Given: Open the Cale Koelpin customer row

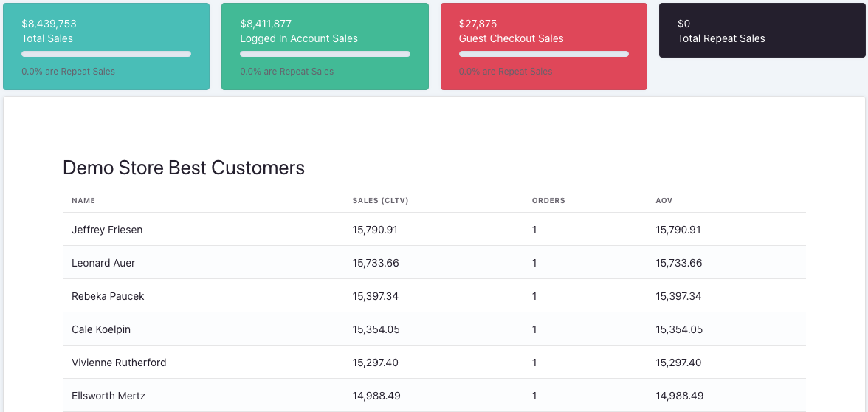Looking at the screenshot, I should click(x=101, y=329).
